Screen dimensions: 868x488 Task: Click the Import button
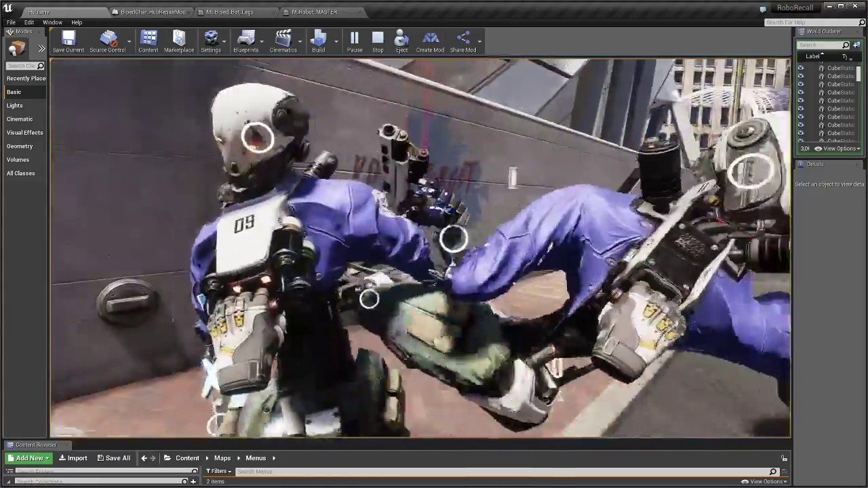pos(73,458)
